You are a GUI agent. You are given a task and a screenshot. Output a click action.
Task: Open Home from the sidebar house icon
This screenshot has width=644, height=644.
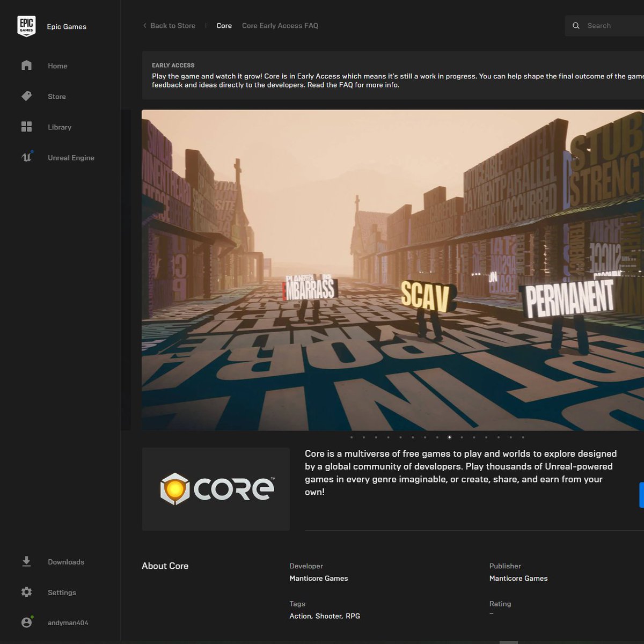(x=26, y=65)
